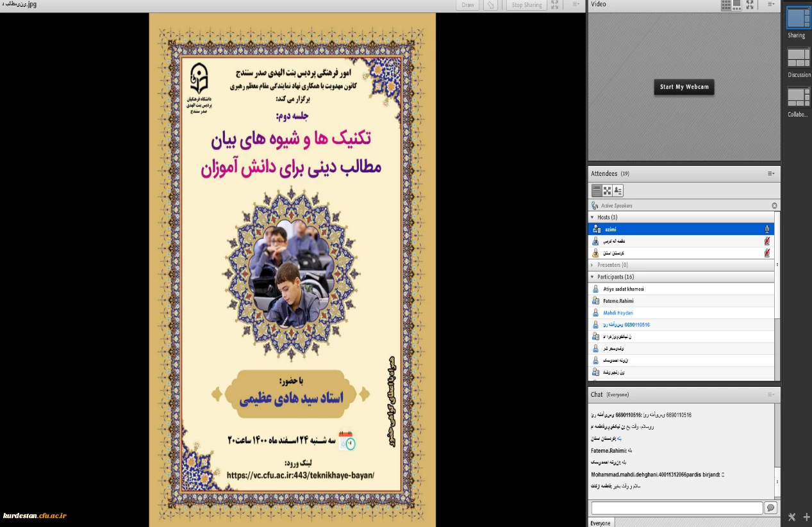Switch Video pod to grid layout
812x527 pixels.
point(726,4)
